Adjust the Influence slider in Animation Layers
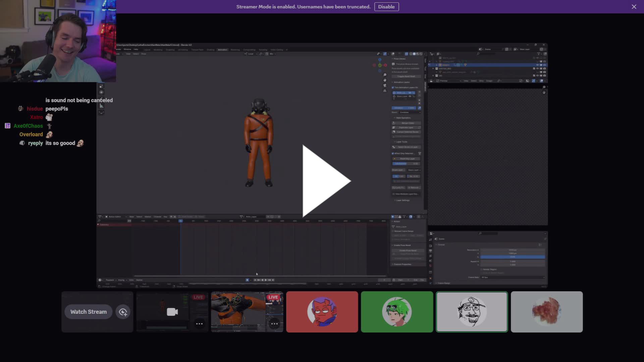 click(x=405, y=108)
